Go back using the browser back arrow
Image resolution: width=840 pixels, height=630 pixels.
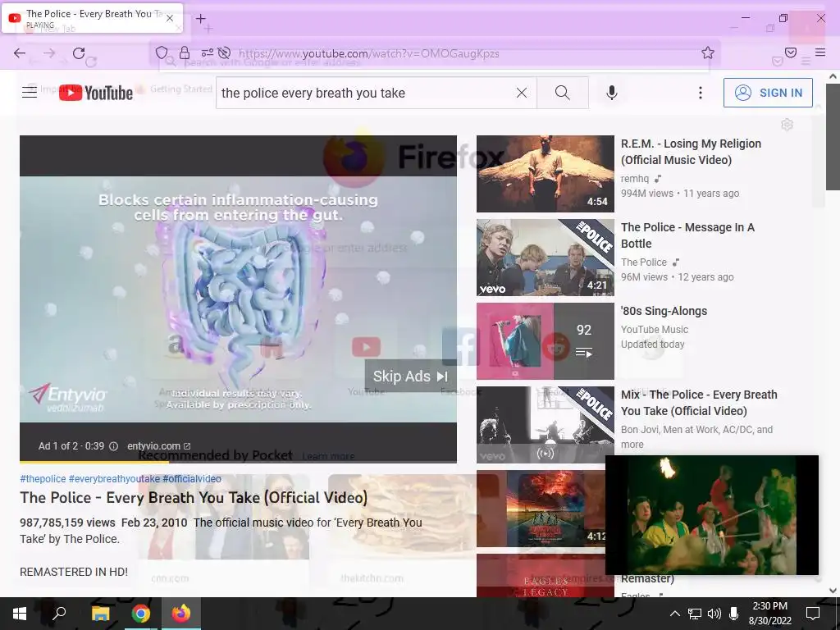tap(20, 53)
